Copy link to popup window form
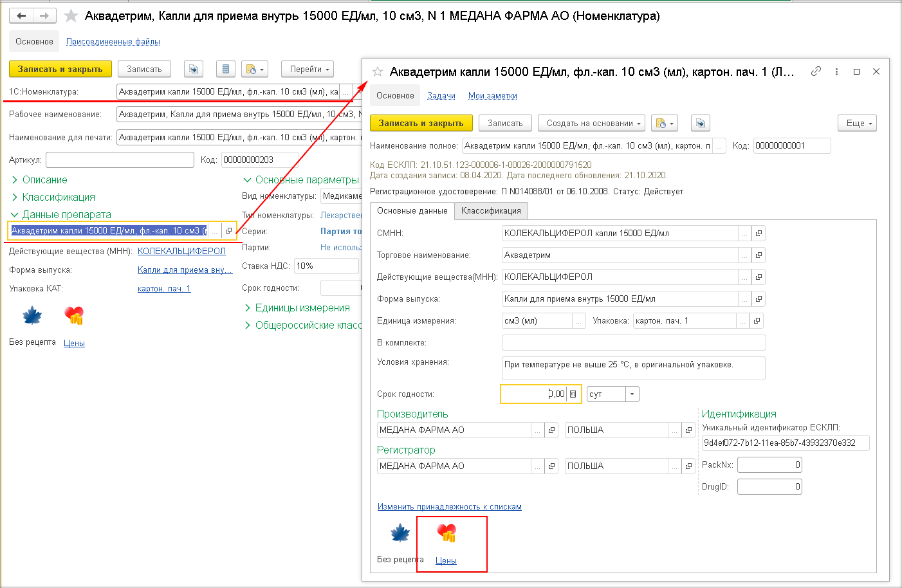The image size is (902, 588). (x=816, y=71)
